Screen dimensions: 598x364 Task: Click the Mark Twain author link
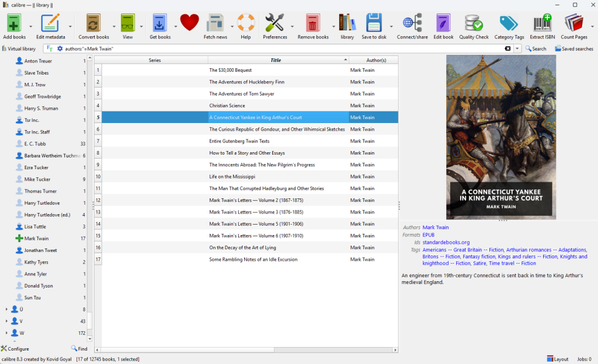pyautogui.click(x=435, y=228)
